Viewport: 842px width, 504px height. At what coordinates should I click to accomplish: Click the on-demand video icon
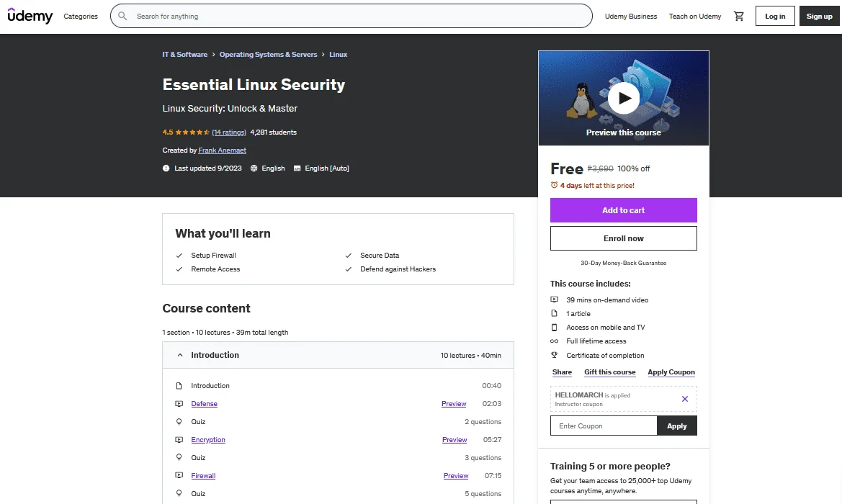[x=554, y=300]
